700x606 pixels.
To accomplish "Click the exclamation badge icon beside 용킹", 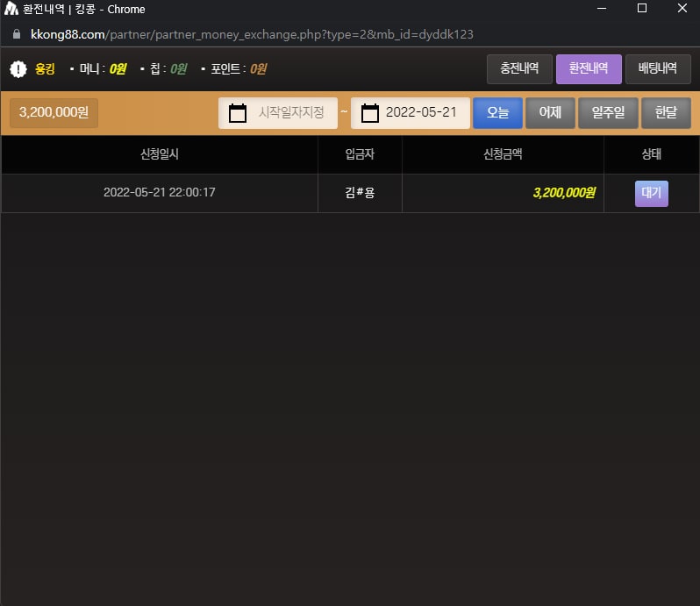I will tap(18, 69).
